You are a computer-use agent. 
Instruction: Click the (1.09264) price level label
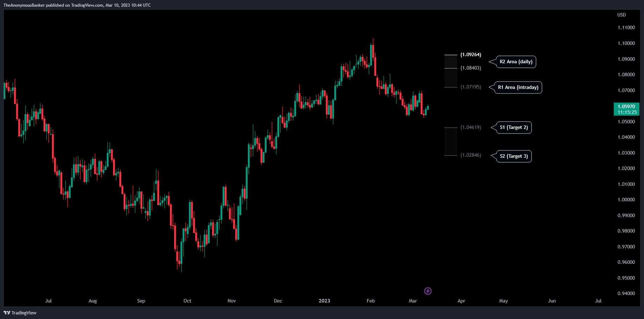pyautogui.click(x=471, y=54)
